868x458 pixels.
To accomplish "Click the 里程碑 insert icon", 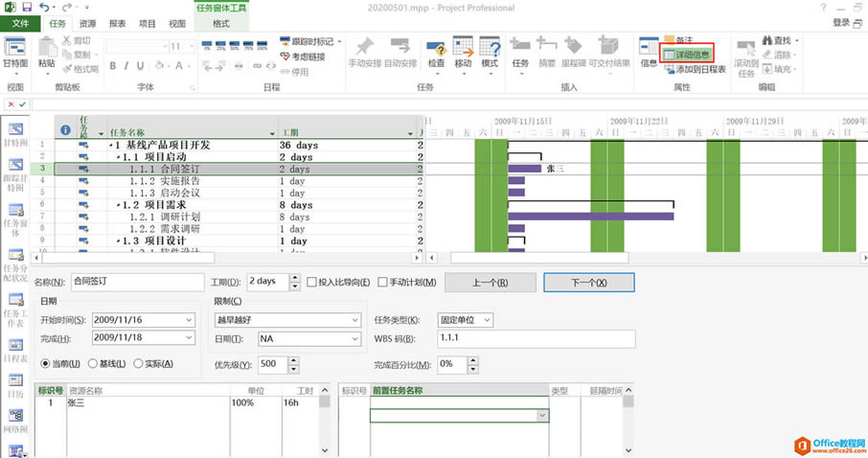I will [574, 52].
